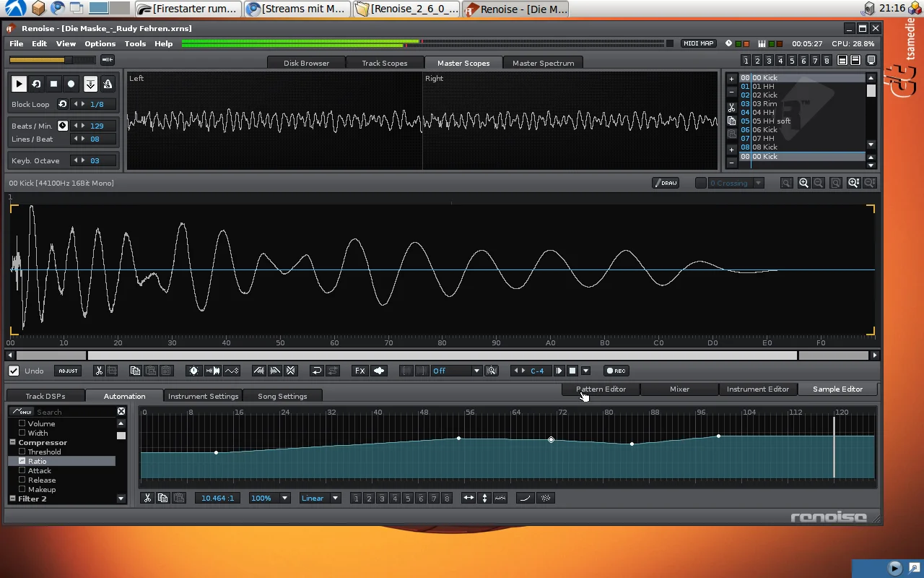Start playback with the Play button
Image resolution: width=924 pixels, height=578 pixels.
19,84
